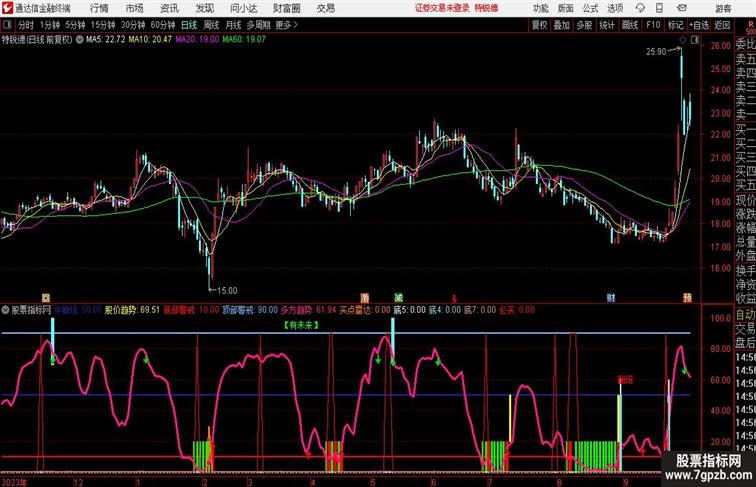756x487 pixels.
Task: Select the 月线 monthly period tab
Action: (233, 25)
